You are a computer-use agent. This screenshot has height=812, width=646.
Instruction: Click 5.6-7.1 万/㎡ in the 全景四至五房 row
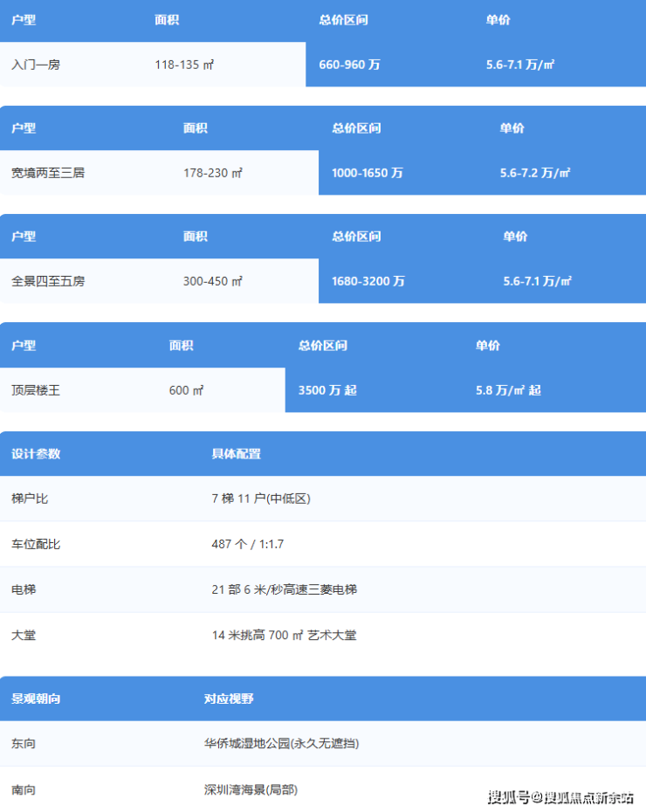(537, 281)
